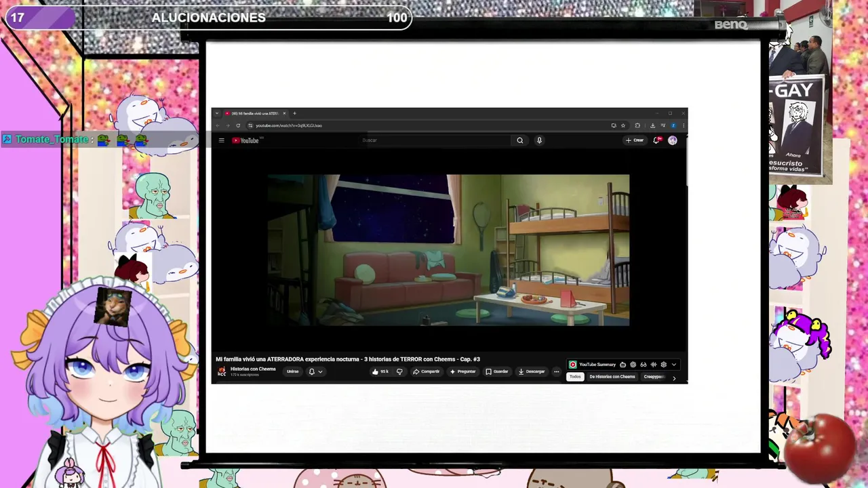Open the Crear create button
Screen dimensions: 868x488
pyautogui.click(x=635, y=140)
